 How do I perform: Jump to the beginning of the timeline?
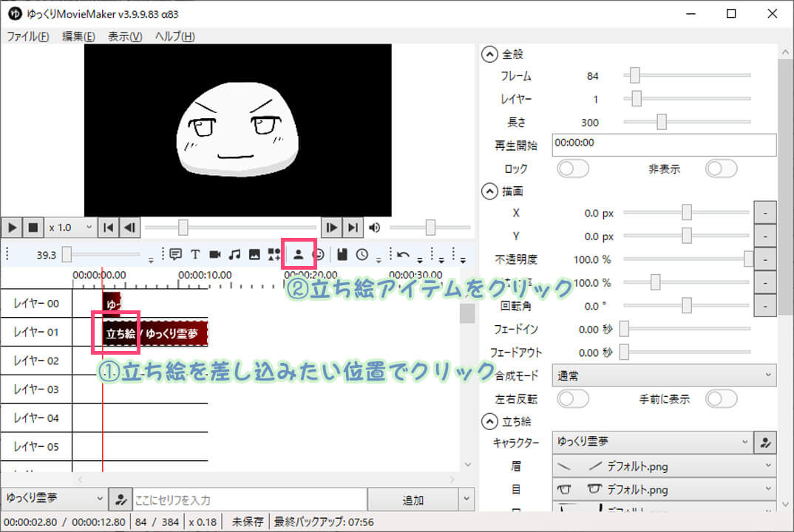click(109, 228)
